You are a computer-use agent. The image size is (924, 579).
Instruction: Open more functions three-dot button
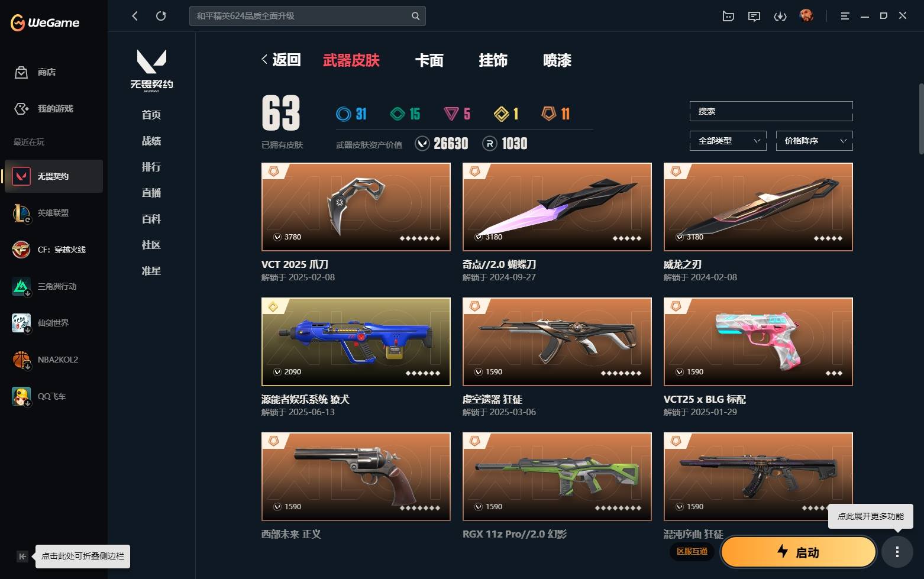point(897,552)
